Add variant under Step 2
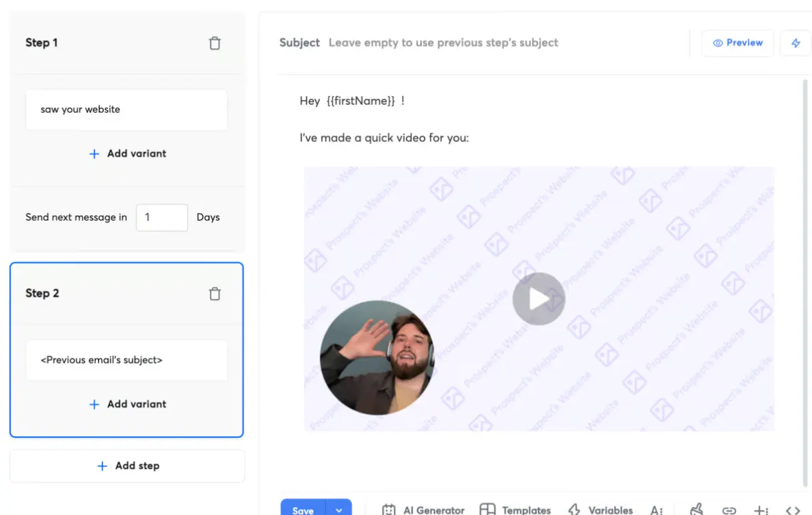This screenshot has width=812, height=515. 127,404
